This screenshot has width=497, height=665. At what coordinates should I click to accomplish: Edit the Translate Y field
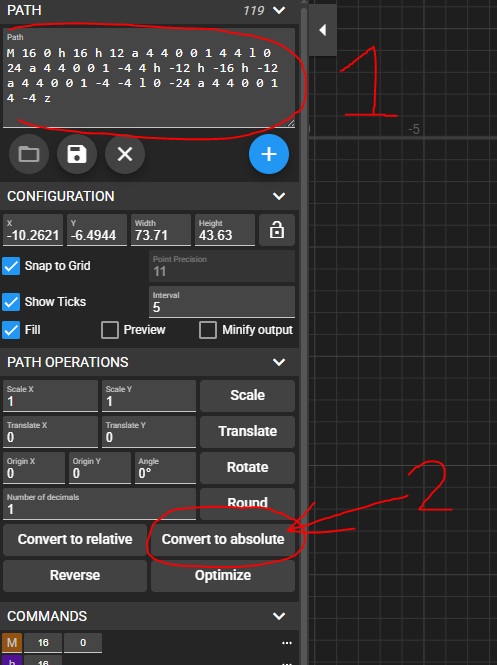(149, 432)
